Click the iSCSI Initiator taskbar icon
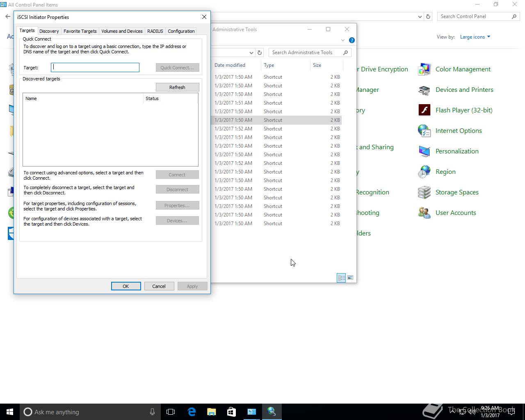Screen dimensions: 525x420 coord(272,412)
